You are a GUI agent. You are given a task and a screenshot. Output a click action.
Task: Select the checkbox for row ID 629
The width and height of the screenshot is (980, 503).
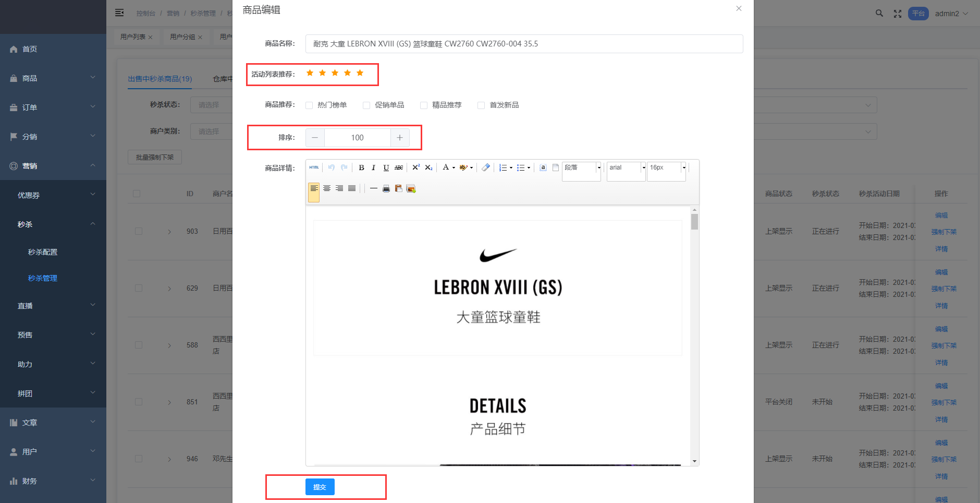(139, 288)
